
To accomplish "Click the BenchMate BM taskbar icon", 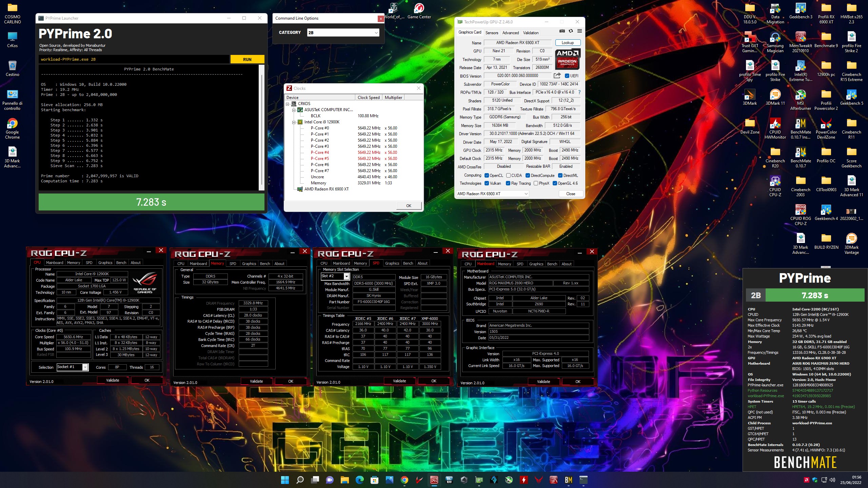I will point(568,480).
